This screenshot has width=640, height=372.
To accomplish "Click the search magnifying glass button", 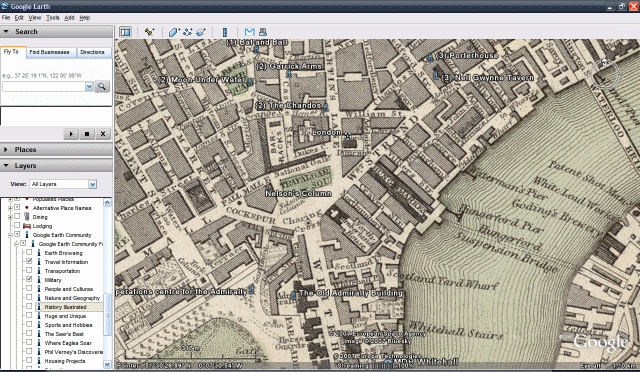I will 102,87.
